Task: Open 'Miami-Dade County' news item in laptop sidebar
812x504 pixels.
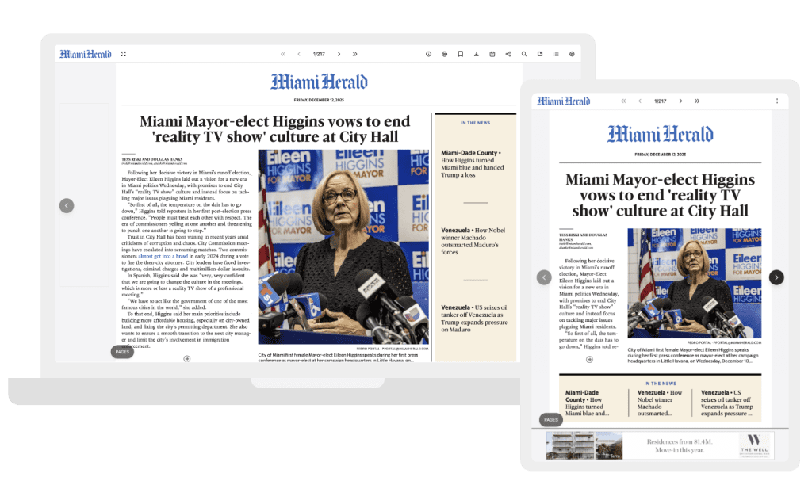Action: (x=473, y=164)
